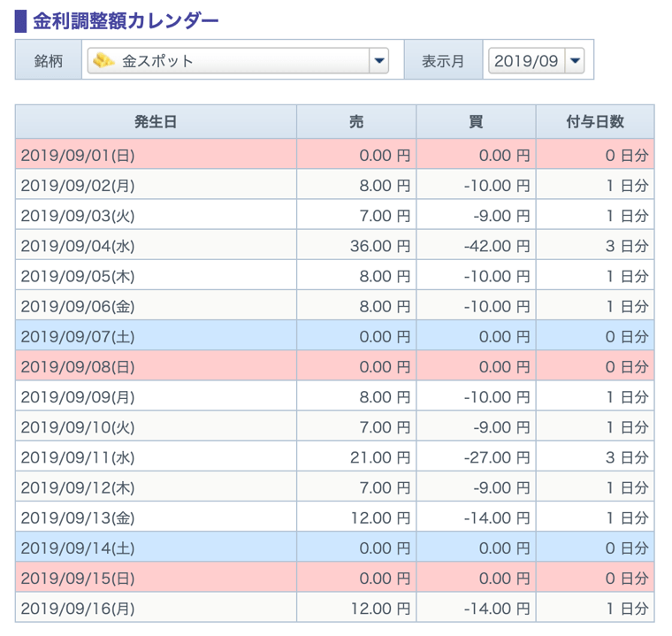Select date 2019/09/03(火)
The image size is (672, 636).
tap(78, 216)
